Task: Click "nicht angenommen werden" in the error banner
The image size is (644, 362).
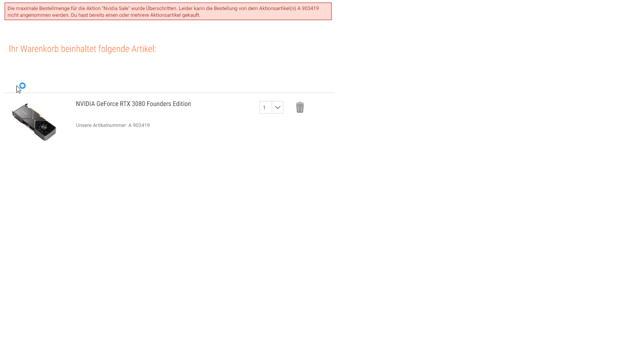Action: coord(38,15)
